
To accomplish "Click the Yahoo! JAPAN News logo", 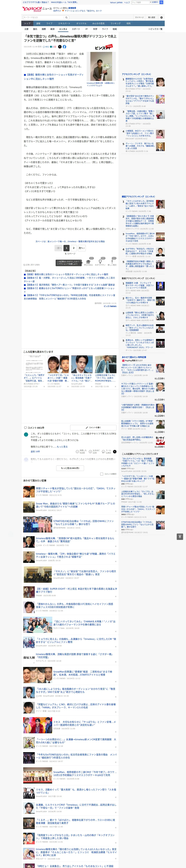I will tap(37, 9).
